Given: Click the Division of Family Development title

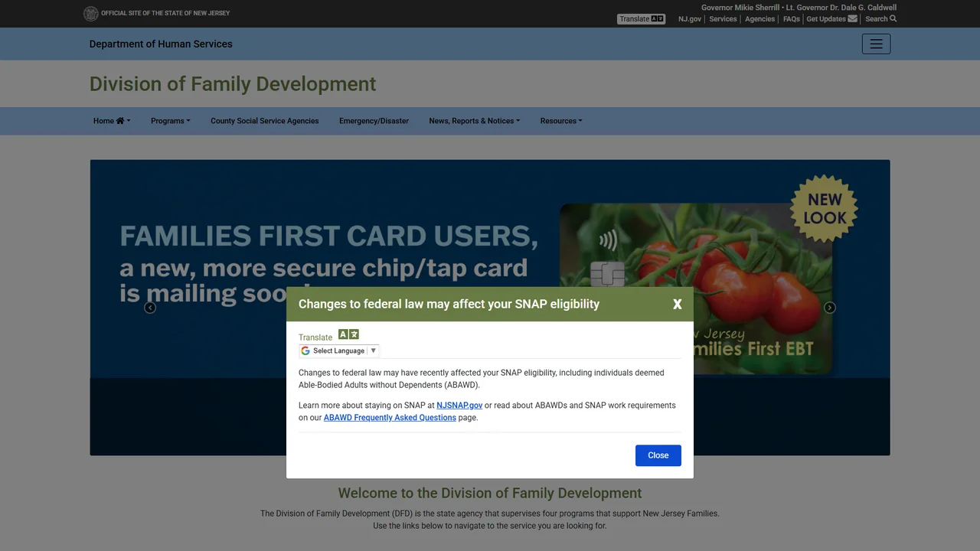Looking at the screenshot, I should tap(233, 84).
